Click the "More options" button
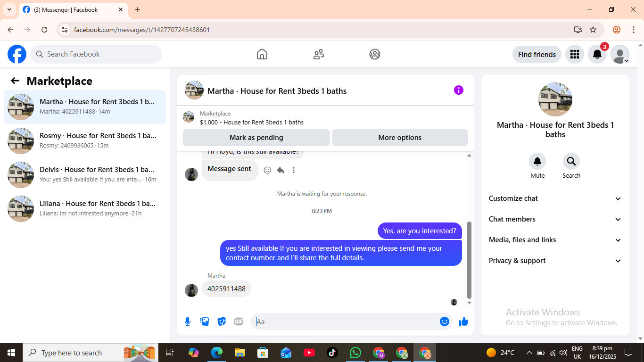This screenshot has width=644, height=362. coord(400,138)
